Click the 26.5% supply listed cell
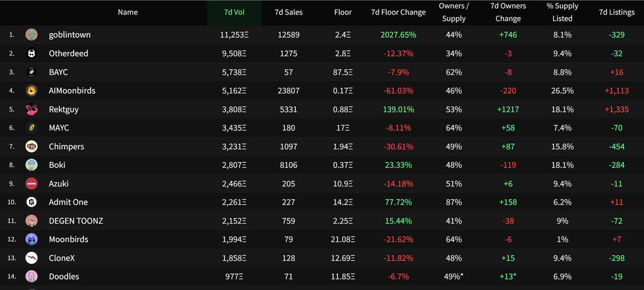 (x=562, y=90)
